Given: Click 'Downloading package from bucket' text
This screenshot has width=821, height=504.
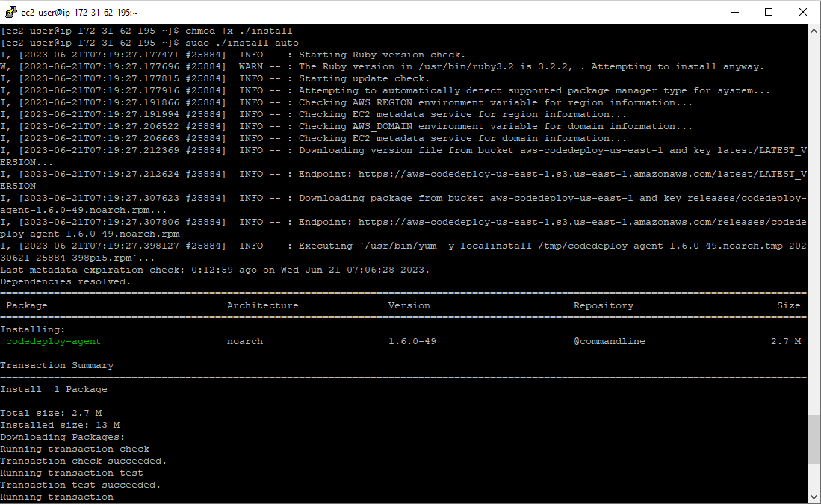Looking at the screenshot, I should (x=391, y=199).
